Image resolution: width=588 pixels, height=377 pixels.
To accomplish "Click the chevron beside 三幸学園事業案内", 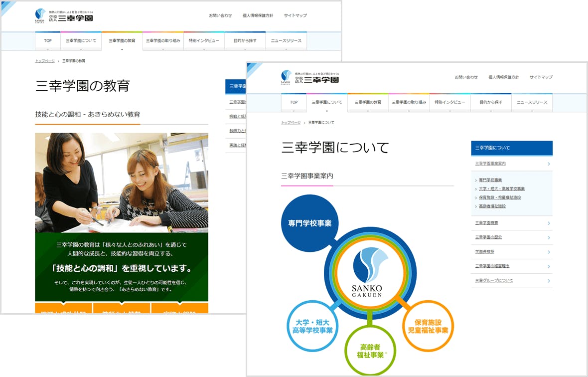I will 549,164.
